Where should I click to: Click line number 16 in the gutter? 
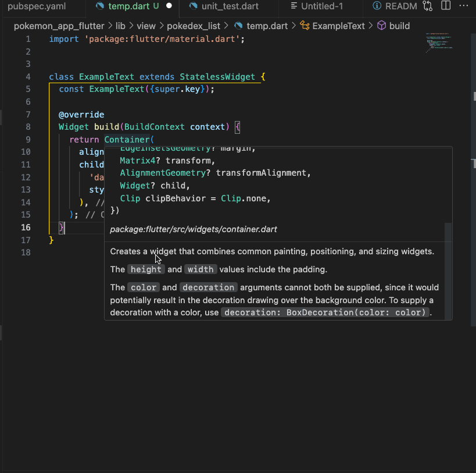26,227
